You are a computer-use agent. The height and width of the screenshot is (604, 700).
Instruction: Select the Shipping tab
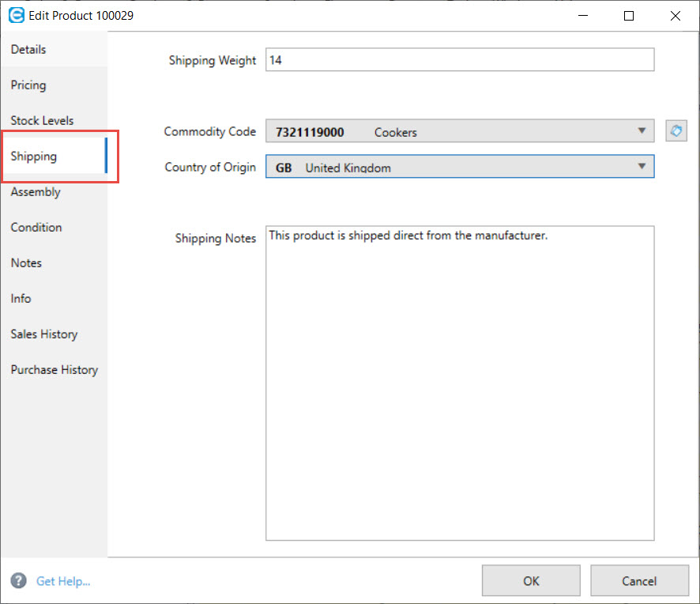34,156
